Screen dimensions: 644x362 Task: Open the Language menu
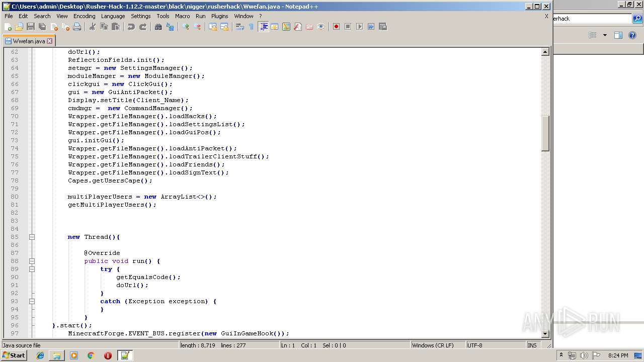pos(113,16)
